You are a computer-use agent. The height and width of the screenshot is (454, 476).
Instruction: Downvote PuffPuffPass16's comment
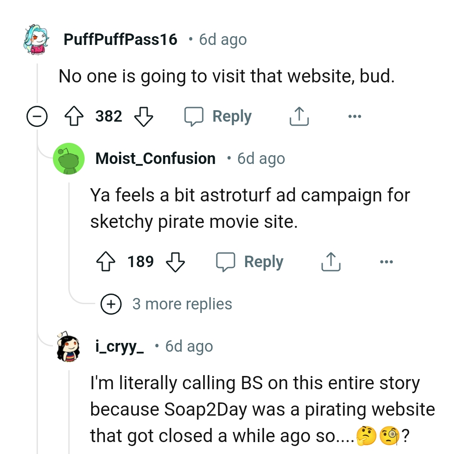coord(144,116)
